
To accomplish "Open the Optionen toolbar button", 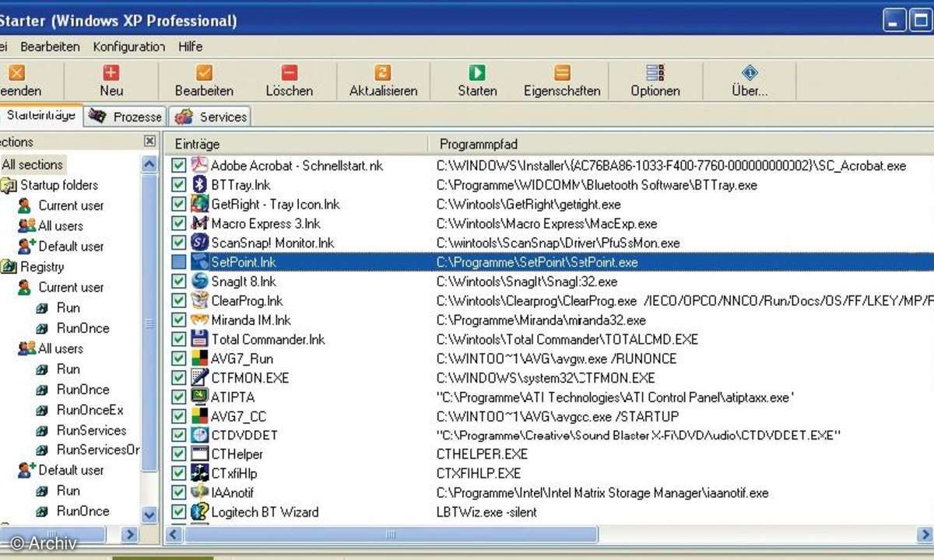I will (655, 81).
